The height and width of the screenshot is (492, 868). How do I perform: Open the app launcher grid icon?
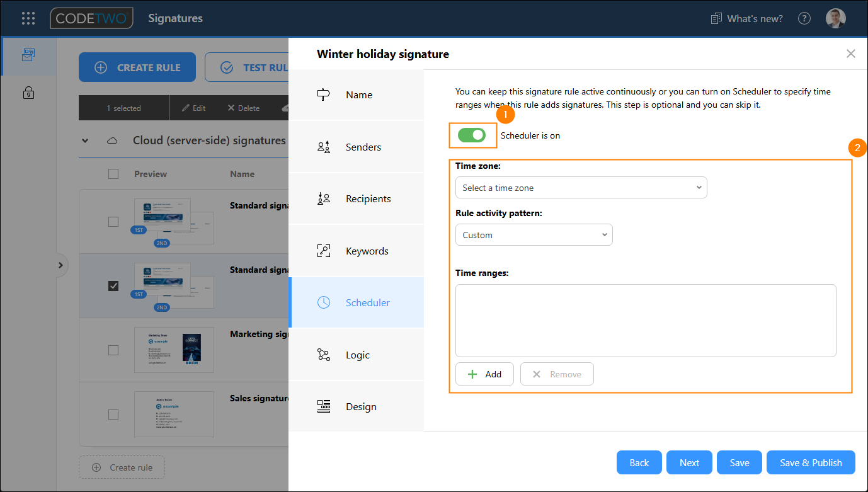pyautogui.click(x=28, y=18)
